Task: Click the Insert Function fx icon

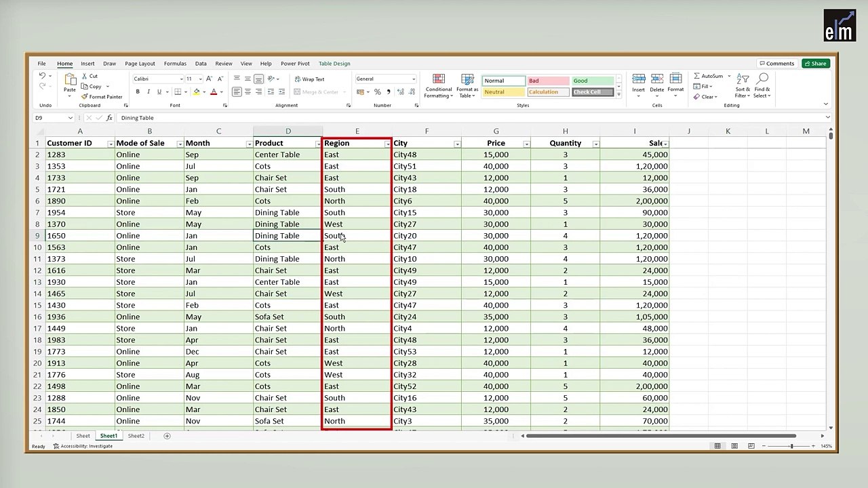Action: click(x=109, y=118)
